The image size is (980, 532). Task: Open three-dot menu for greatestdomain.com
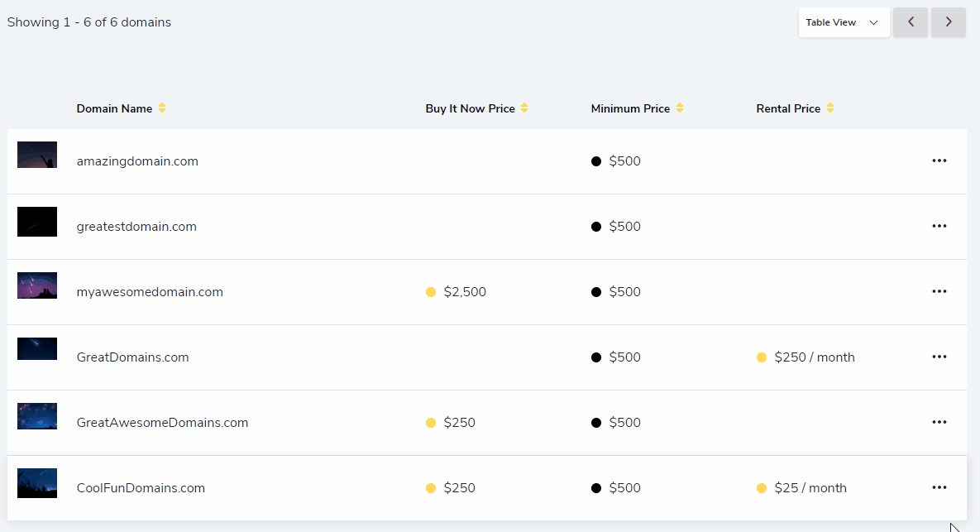(939, 227)
